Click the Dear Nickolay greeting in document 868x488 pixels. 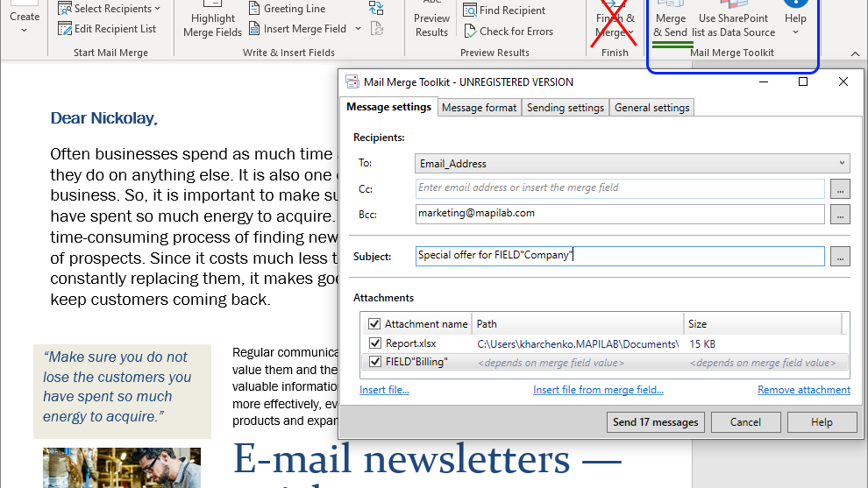pyautogui.click(x=103, y=118)
